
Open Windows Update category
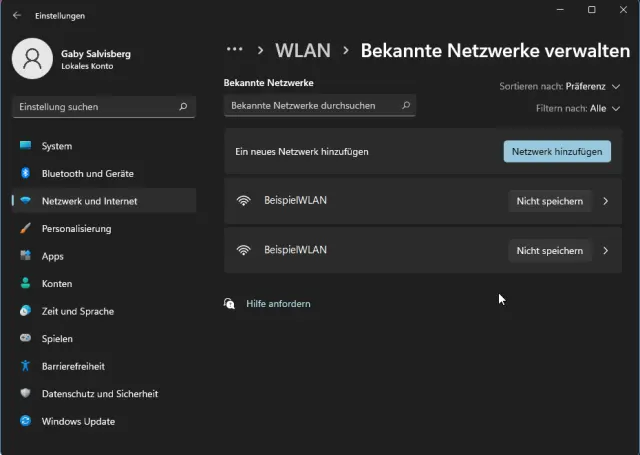tap(104, 421)
